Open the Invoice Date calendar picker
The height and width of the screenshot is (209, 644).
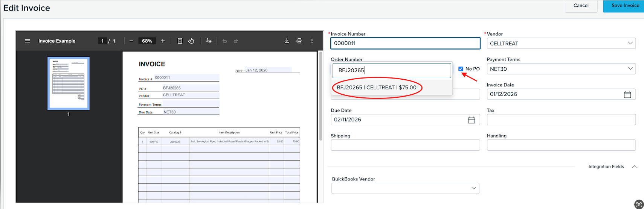point(627,94)
